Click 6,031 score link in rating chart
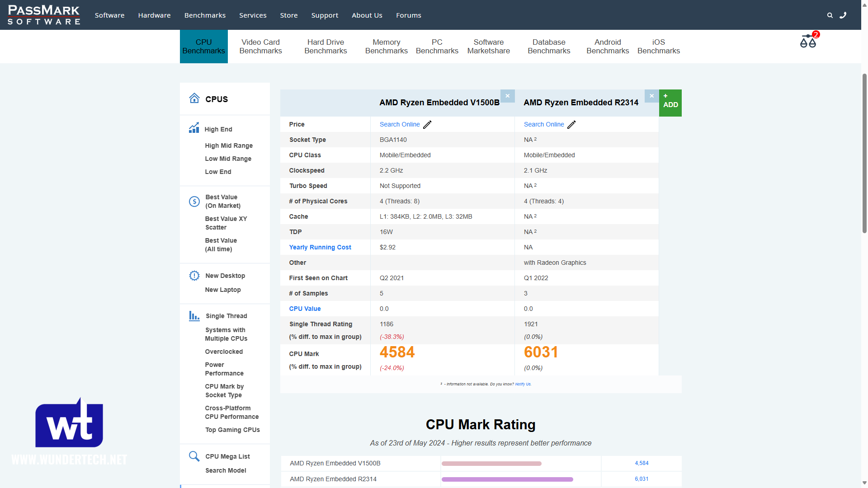Screen dimensions: 868x488 coord(642,479)
